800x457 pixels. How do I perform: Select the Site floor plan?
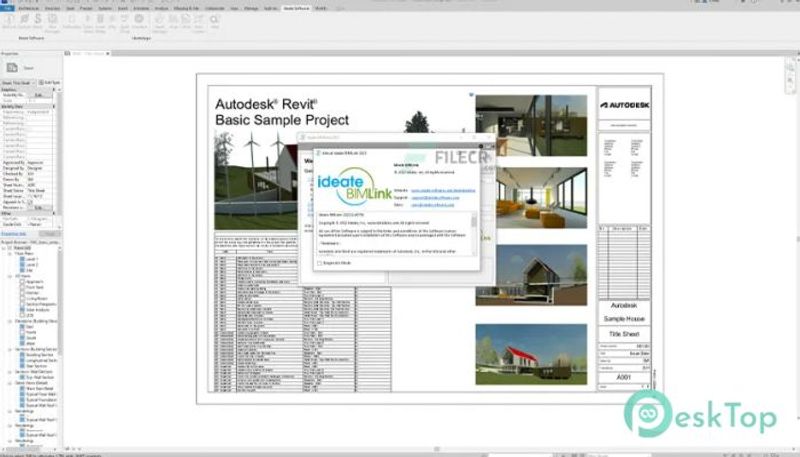coord(29,270)
